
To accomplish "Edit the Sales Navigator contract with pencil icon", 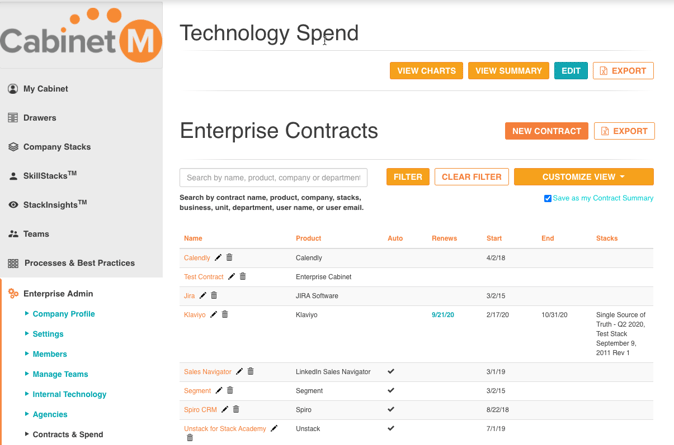I will tap(239, 371).
